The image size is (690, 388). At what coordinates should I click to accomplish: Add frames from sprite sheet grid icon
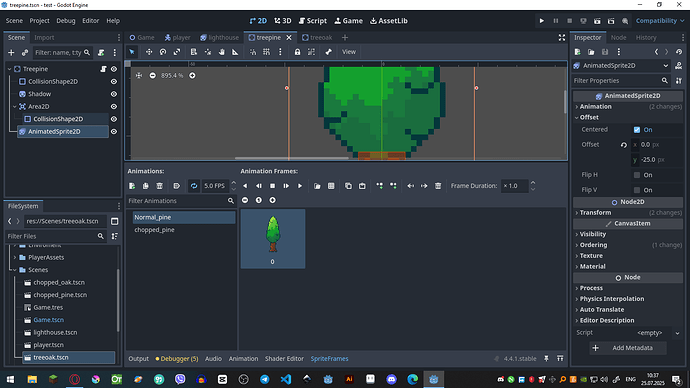[331, 186]
